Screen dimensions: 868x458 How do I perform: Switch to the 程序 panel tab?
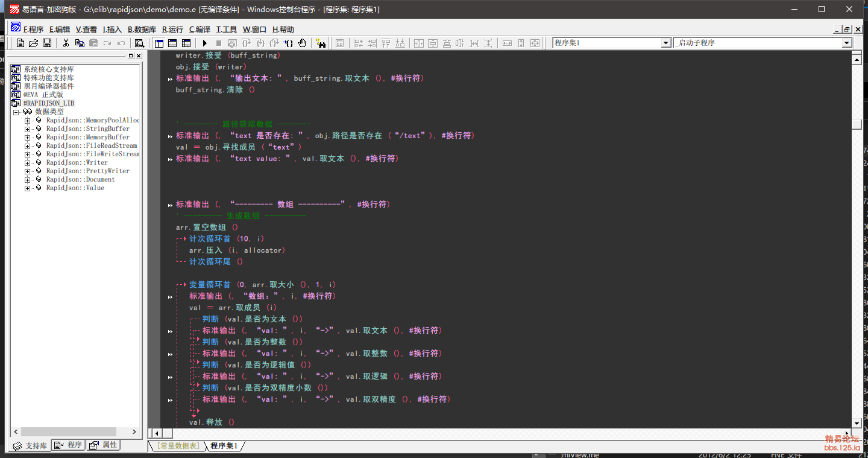click(68, 445)
